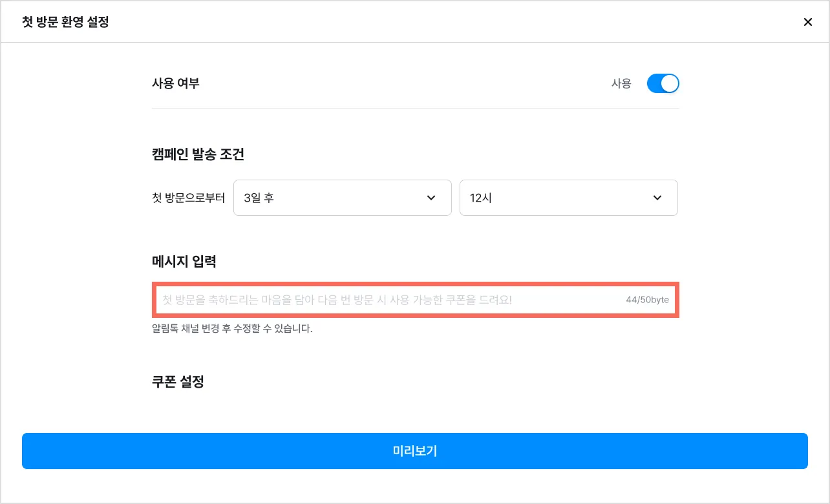Select the 사용 여부 label
The width and height of the screenshot is (830, 504).
click(x=175, y=83)
